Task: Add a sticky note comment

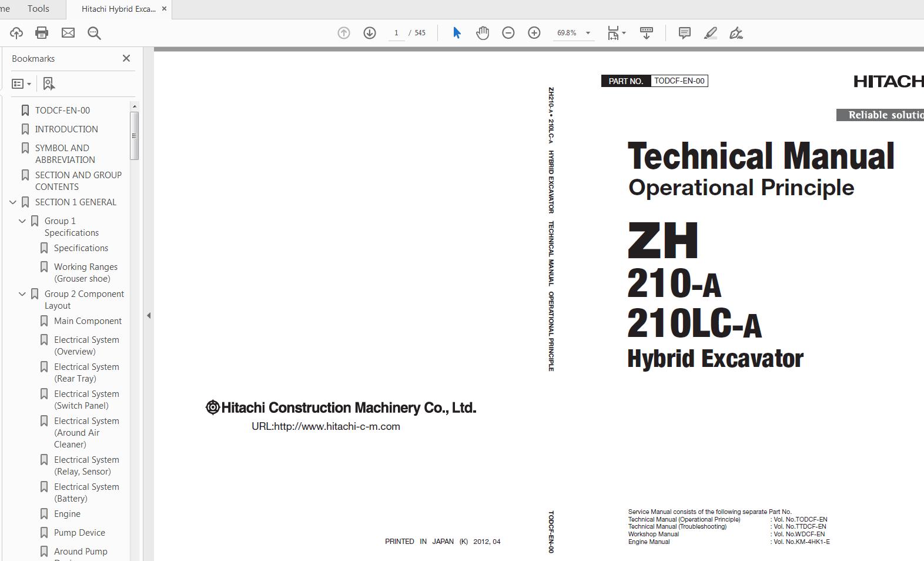Action: click(x=685, y=33)
